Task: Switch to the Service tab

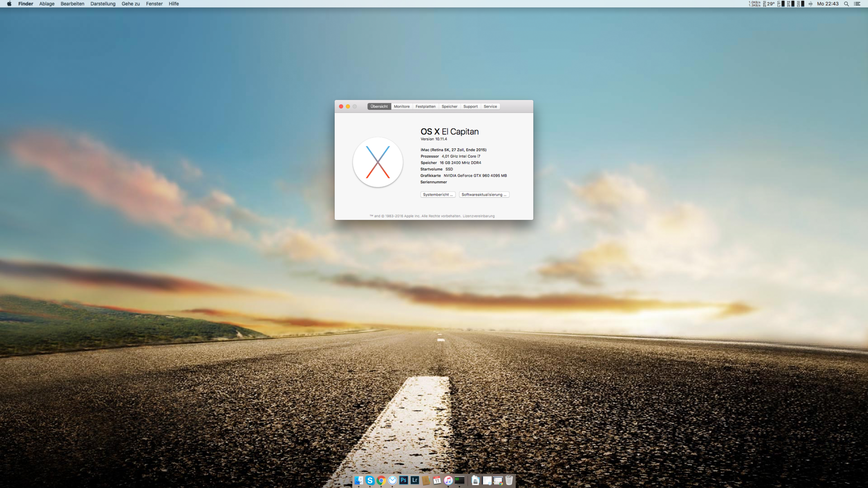Action: point(490,107)
